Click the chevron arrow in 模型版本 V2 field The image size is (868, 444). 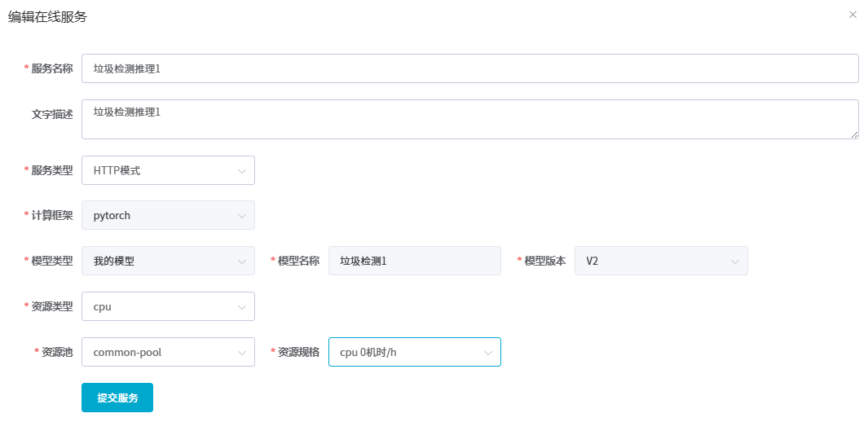click(x=734, y=262)
